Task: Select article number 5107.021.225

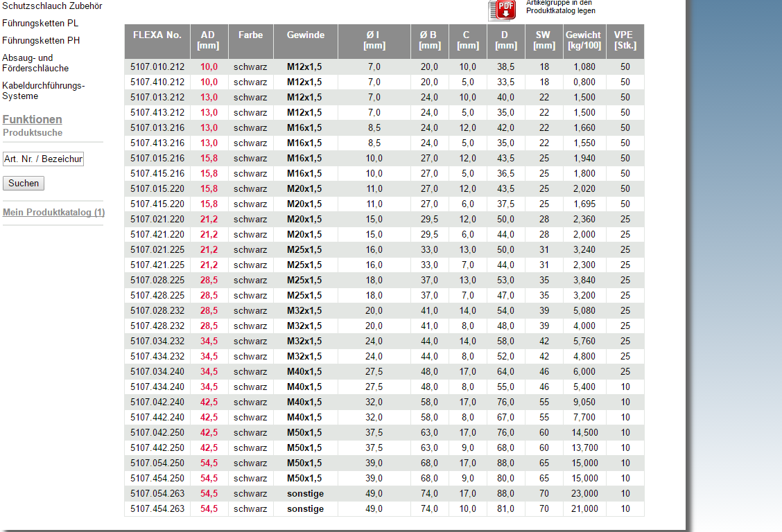Action: pos(157,249)
